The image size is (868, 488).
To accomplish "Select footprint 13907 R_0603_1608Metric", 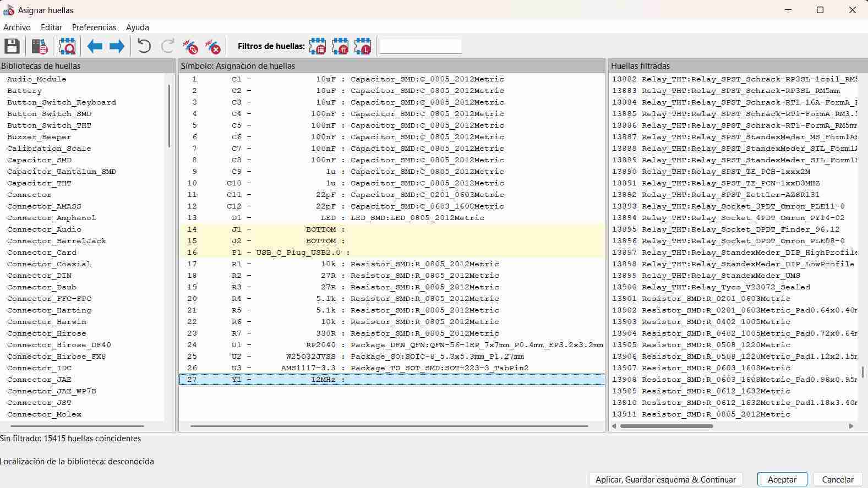I will click(x=734, y=368).
